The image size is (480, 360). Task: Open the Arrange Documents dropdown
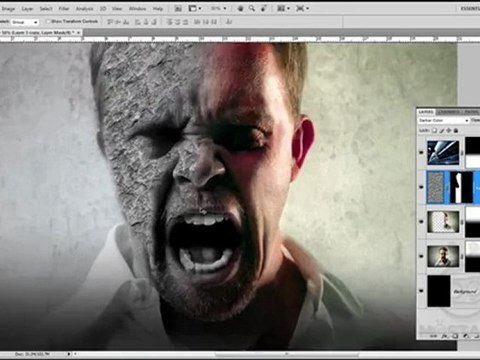(x=283, y=9)
